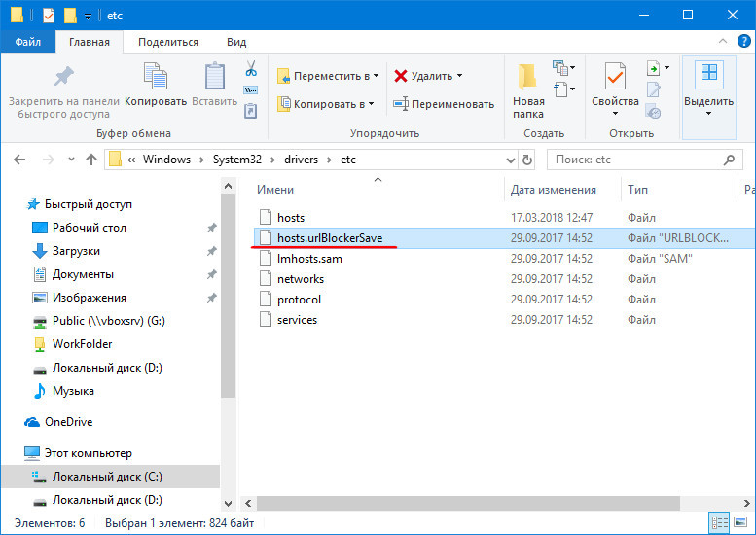This screenshot has width=756, height=535.
Task: Click the History icon in Open group
Action: pyautogui.click(x=653, y=112)
